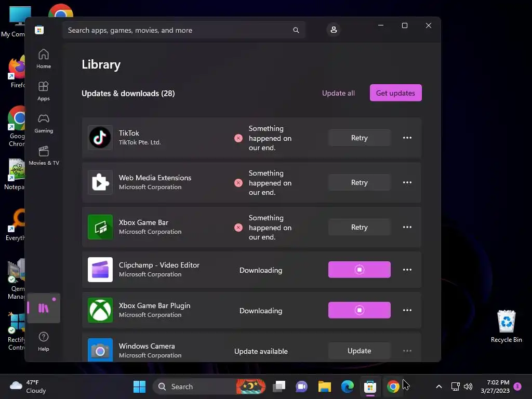Select the Library icon in the sidebar
532x399 pixels.
(44, 308)
